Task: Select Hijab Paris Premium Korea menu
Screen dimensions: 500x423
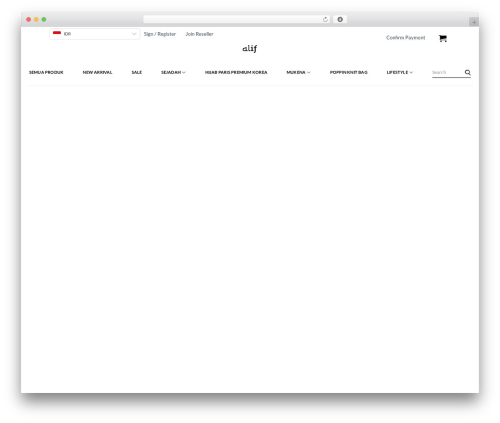Action: tap(236, 72)
